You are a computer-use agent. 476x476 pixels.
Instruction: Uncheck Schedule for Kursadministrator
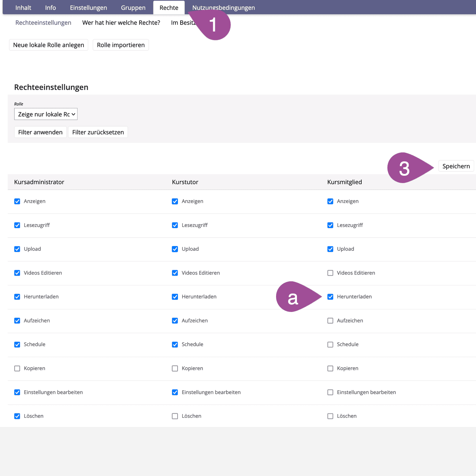click(x=17, y=345)
